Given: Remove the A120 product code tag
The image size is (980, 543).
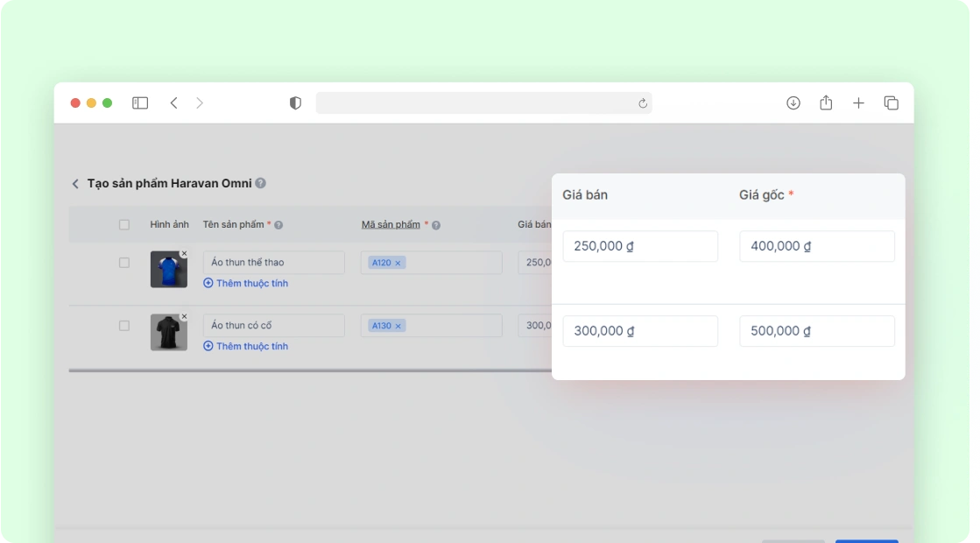Looking at the screenshot, I should (x=398, y=263).
